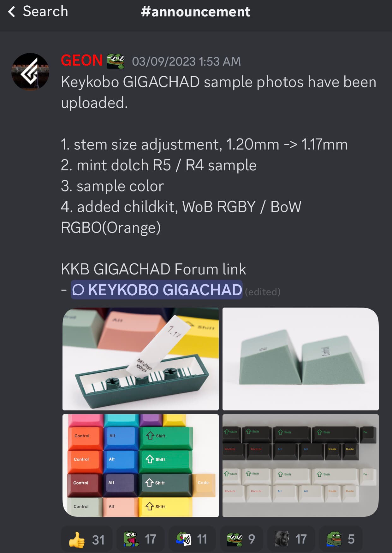Viewport: 392px width, 553px height.
Task: Open GEON's profile avatar
Action: tap(30, 72)
